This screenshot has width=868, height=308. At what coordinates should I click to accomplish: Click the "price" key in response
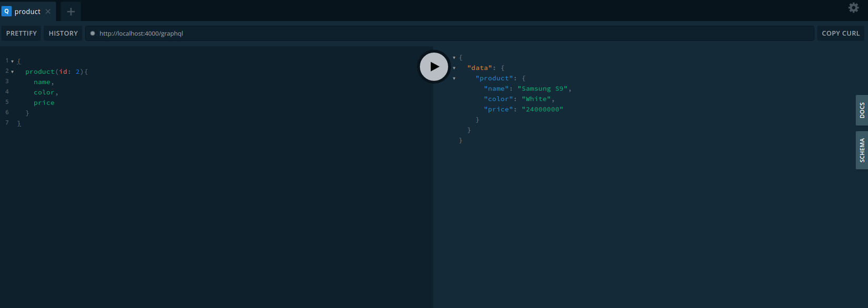click(x=499, y=110)
